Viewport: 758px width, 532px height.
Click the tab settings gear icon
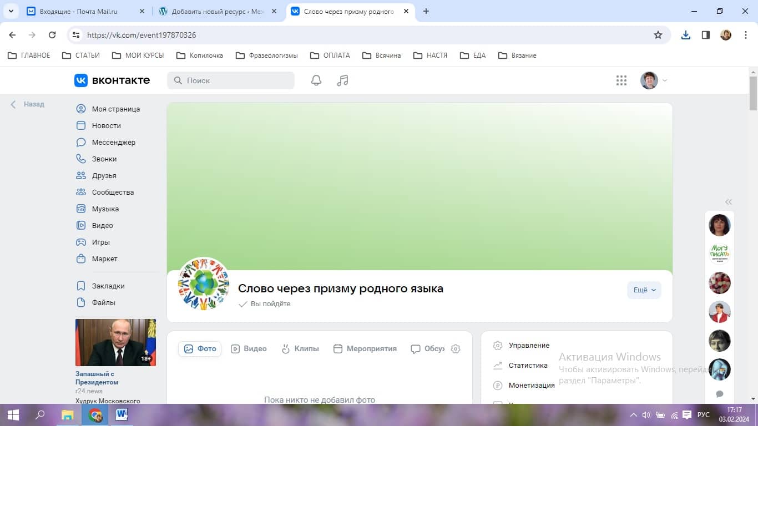tap(456, 349)
